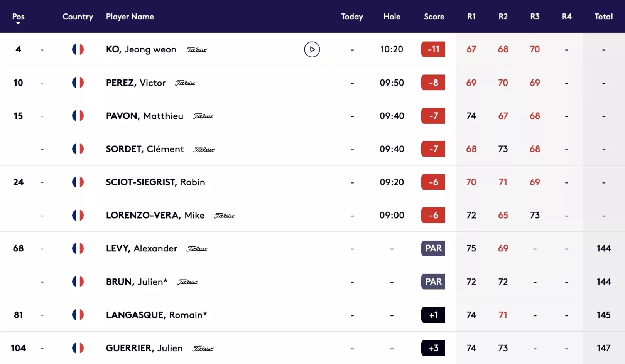Open player name KO, Jeong weon
This screenshot has height=364, width=625.
[141, 49]
